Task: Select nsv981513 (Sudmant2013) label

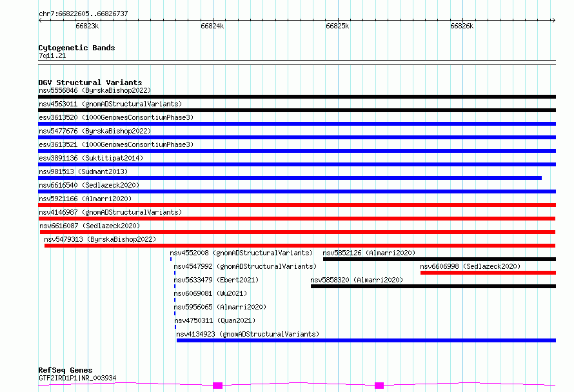Action: coord(83,171)
